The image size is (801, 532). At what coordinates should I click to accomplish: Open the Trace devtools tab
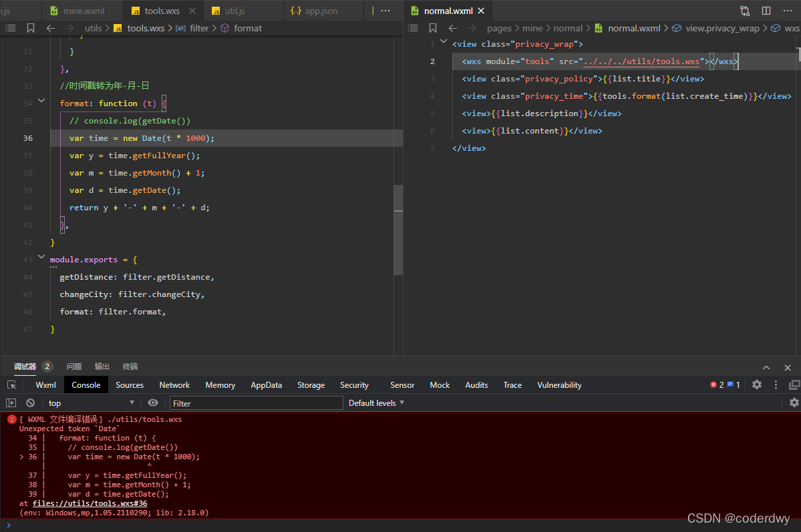[512, 385]
